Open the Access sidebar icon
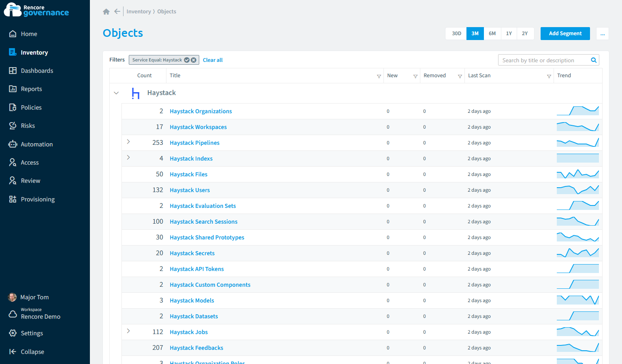Image resolution: width=622 pixels, height=364 pixels. 13,163
